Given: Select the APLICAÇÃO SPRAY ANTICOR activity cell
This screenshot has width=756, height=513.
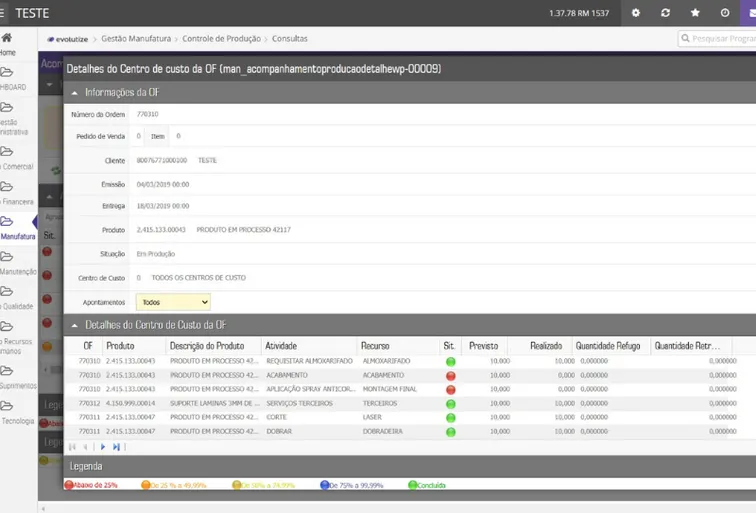Looking at the screenshot, I should [311, 389].
